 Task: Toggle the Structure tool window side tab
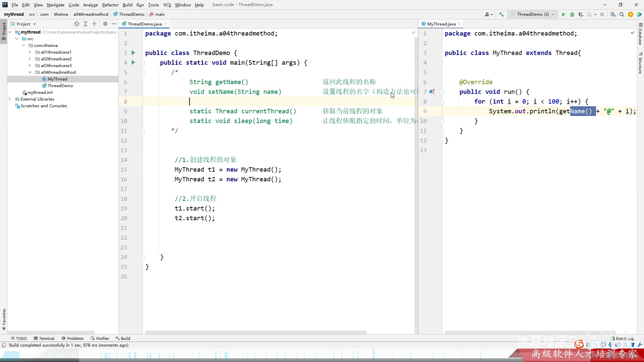click(x=640, y=64)
